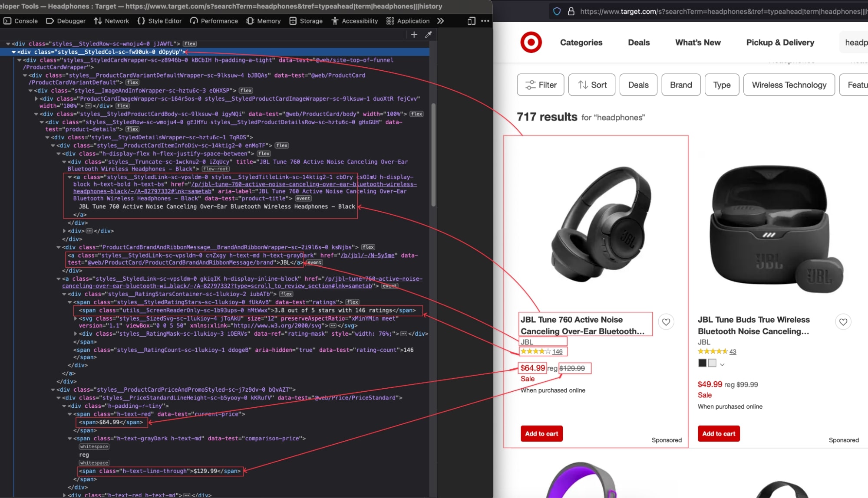868x498 pixels.
Task: Toggle the favorite heart on JBL Tune 760
Action: [666, 322]
